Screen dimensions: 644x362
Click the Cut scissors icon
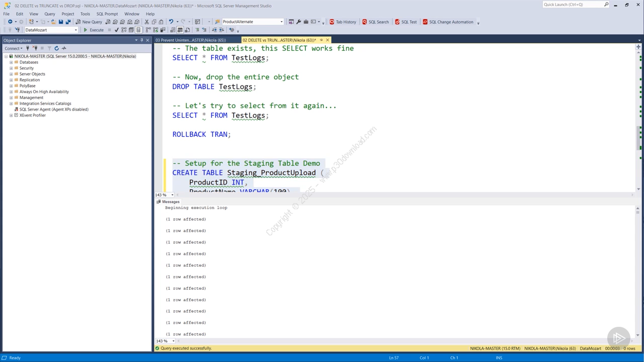coord(146,22)
